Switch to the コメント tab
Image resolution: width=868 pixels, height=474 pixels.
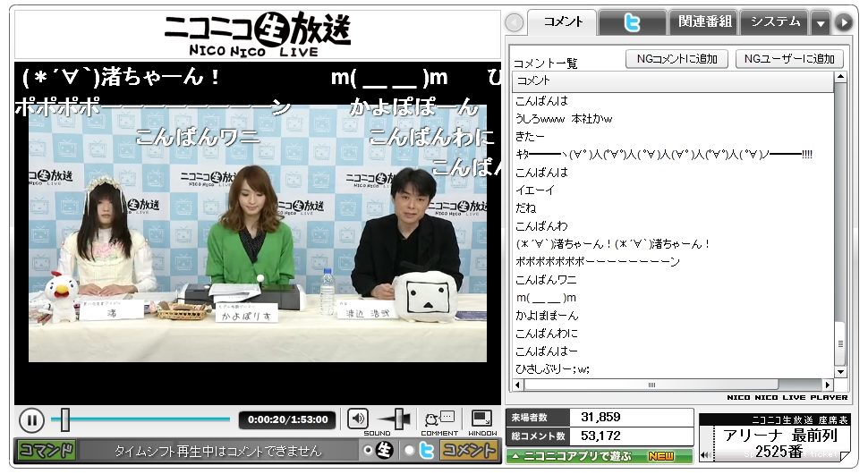coord(563,22)
